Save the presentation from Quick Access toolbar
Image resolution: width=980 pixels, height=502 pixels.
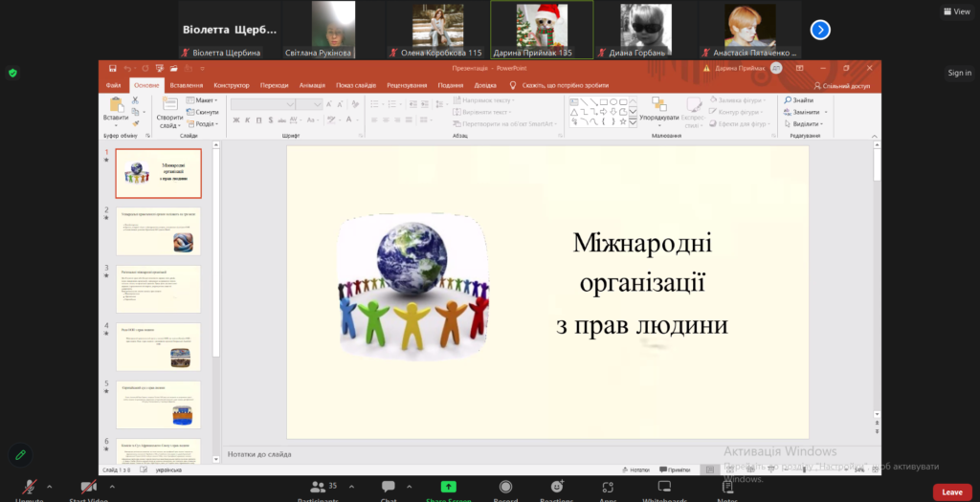click(x=113, y=68)
